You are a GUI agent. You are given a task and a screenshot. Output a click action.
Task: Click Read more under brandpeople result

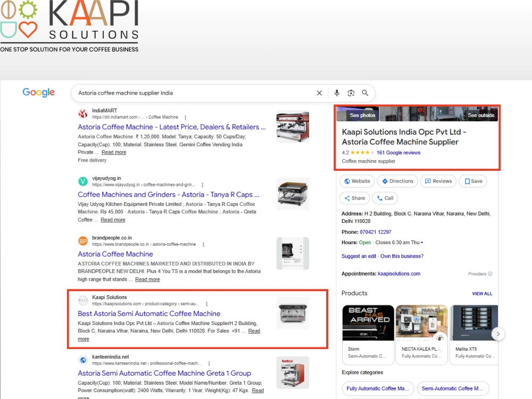(147, 280)
